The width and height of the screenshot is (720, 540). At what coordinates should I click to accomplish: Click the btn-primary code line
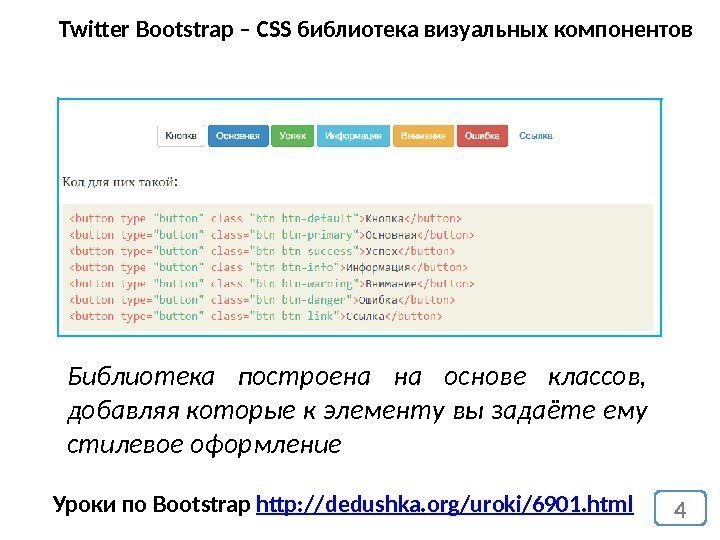pyautogui.click(x=271, y=235)
